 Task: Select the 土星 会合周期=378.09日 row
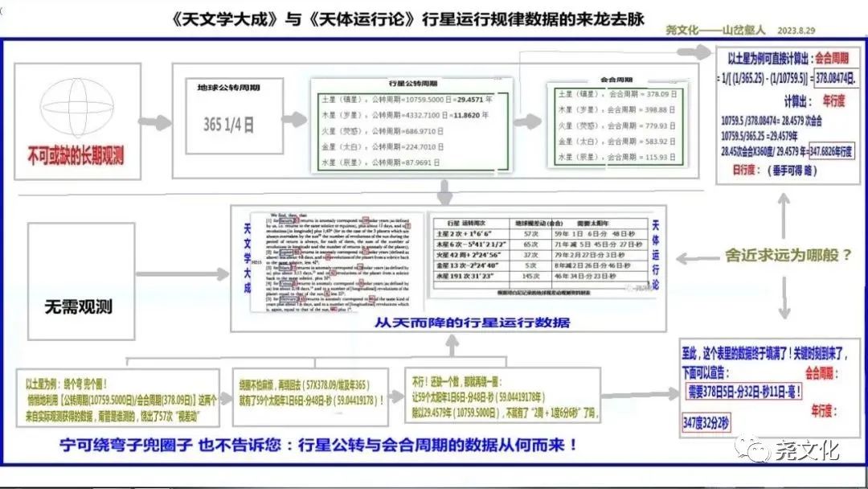click(x=617, y=94)
